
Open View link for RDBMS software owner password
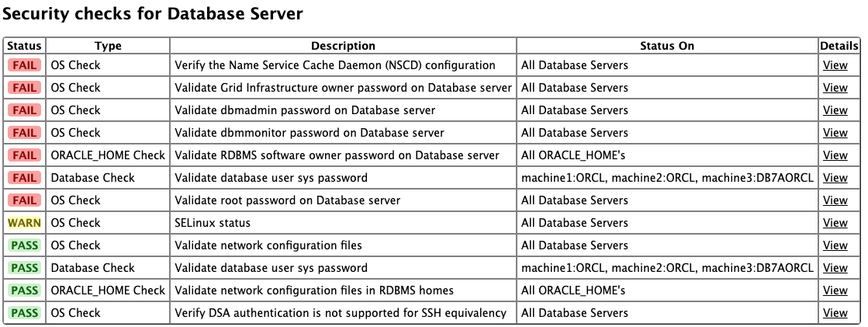(835, 155)
